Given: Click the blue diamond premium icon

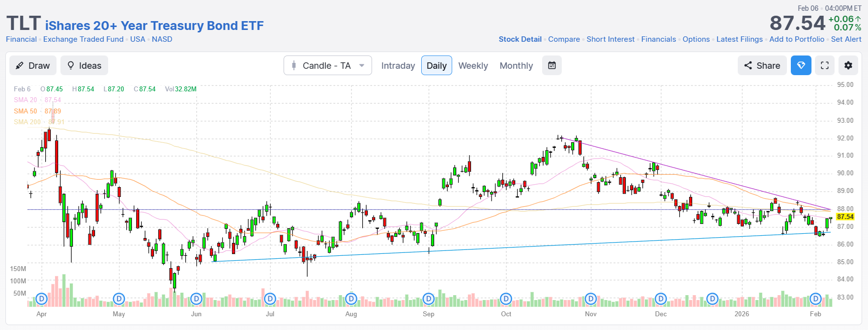Looking at the screenshot, I should tap(801, 65).
